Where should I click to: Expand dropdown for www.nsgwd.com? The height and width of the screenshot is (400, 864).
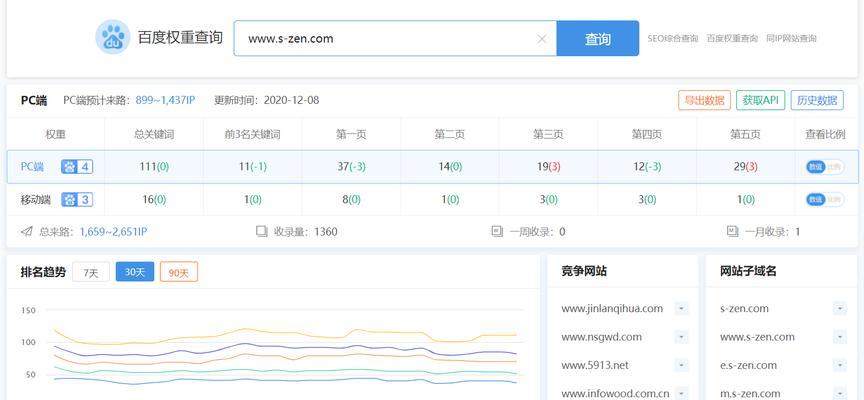pyautogui.click(x=682, y=337)
